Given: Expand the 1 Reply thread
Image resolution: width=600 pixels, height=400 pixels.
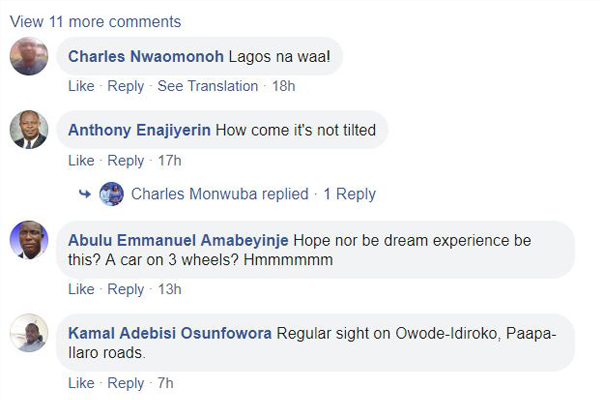Looking at the screenshot, I should tap(349, 194).
